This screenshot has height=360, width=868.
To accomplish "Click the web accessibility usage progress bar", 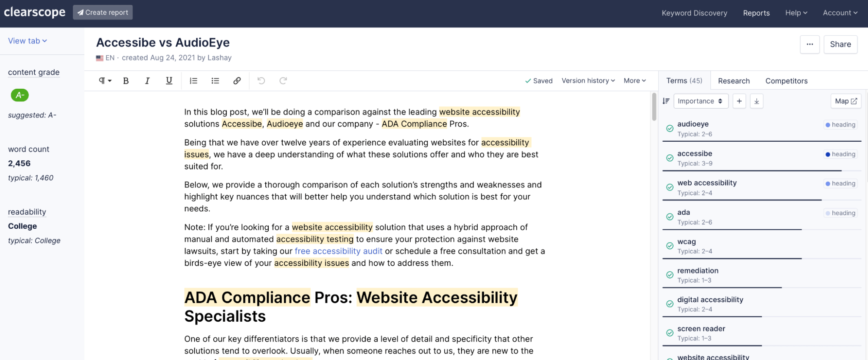I will pyautogui.click(x=762, y=200).
